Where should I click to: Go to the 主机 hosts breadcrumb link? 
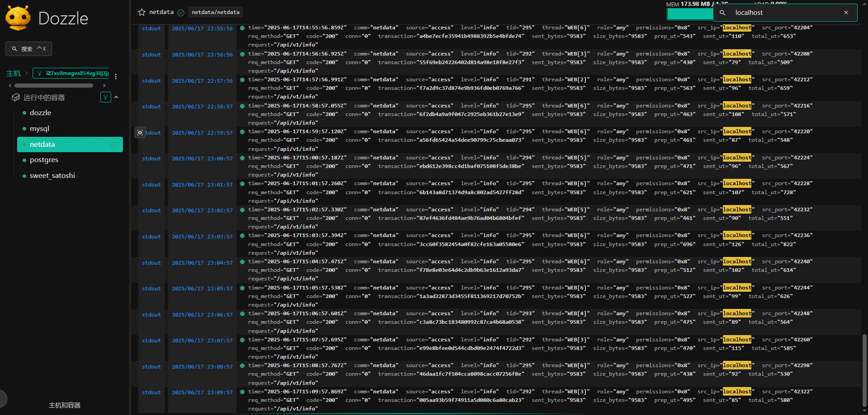13,73
